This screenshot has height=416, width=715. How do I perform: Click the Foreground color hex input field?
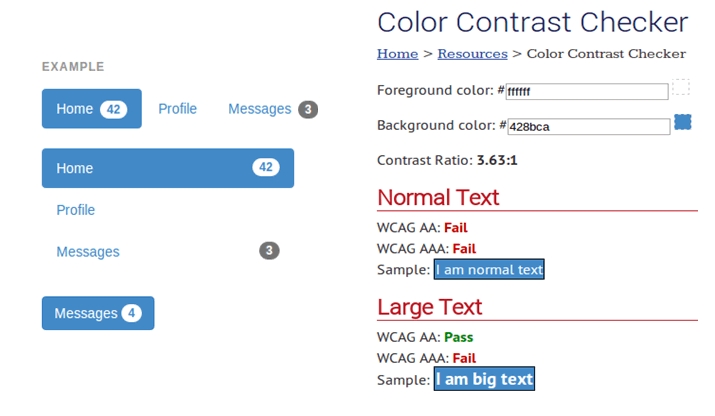point(586,92)
